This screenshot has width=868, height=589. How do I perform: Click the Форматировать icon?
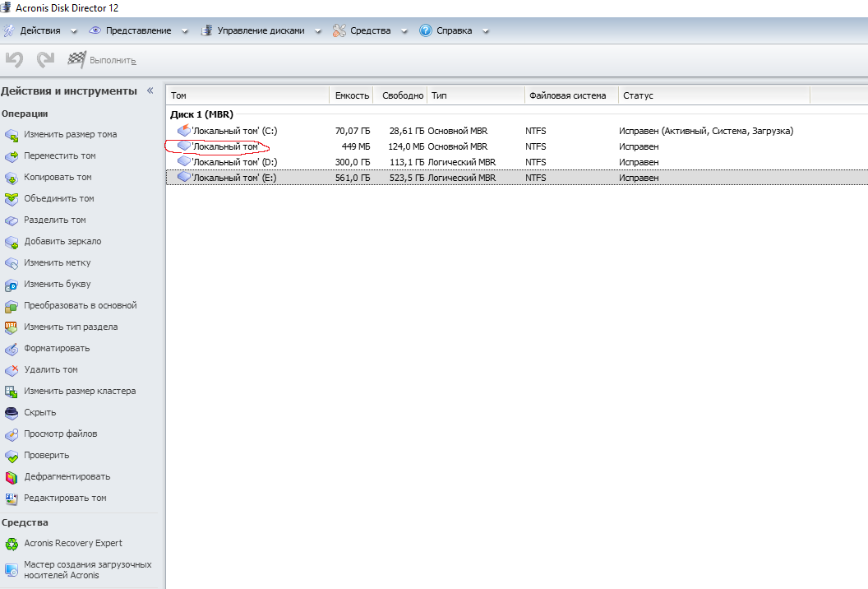(x=11, y=349)
